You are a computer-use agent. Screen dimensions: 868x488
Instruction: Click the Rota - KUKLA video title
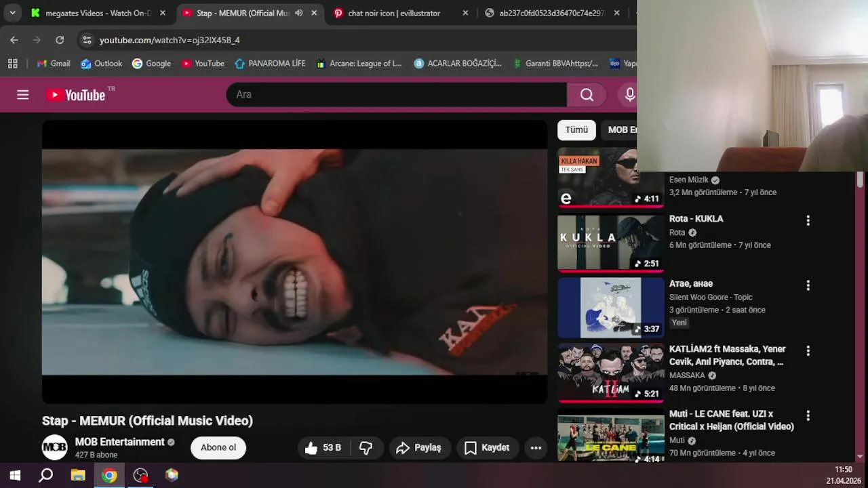pos(696,219)
